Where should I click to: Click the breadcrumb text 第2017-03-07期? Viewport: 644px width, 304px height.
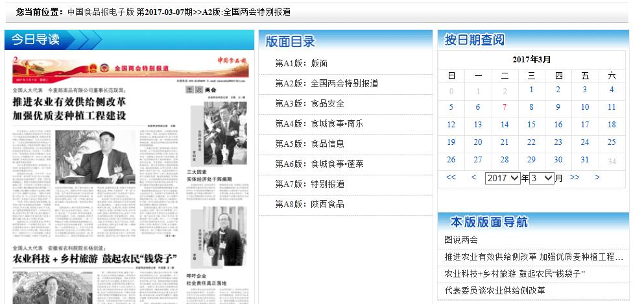165,12
